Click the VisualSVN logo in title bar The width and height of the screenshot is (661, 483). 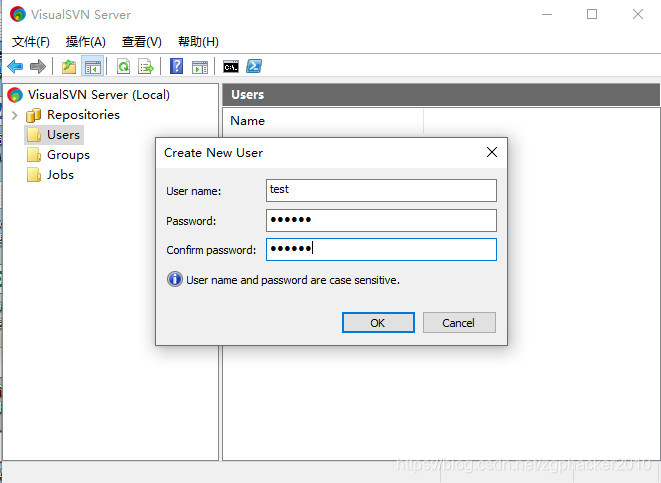click(x=18, y=14)
